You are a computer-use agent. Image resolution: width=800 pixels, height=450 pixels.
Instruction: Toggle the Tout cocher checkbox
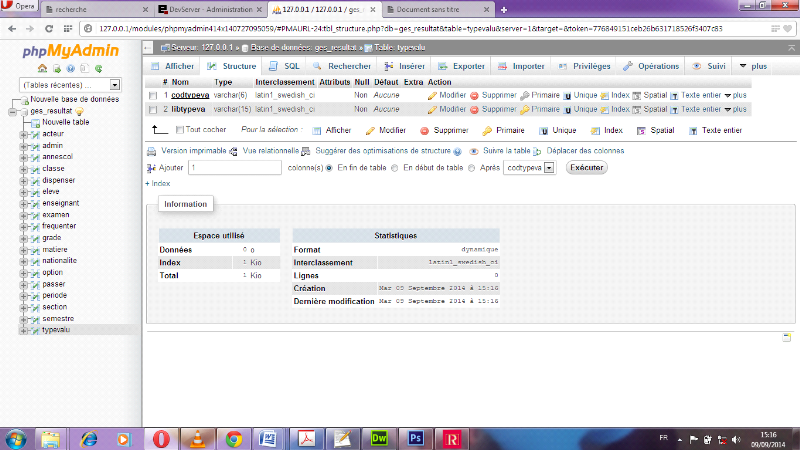click(180, 130)
